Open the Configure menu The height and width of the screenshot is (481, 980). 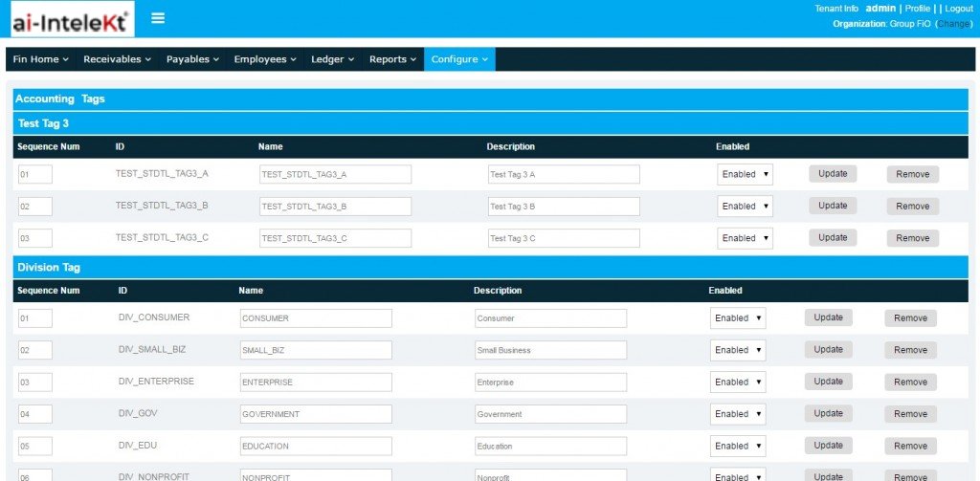point(459,59)
